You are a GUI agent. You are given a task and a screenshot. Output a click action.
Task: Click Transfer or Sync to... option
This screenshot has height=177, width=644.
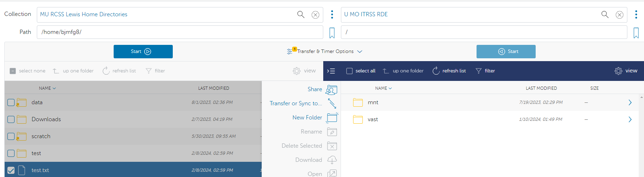pos(296,104)
